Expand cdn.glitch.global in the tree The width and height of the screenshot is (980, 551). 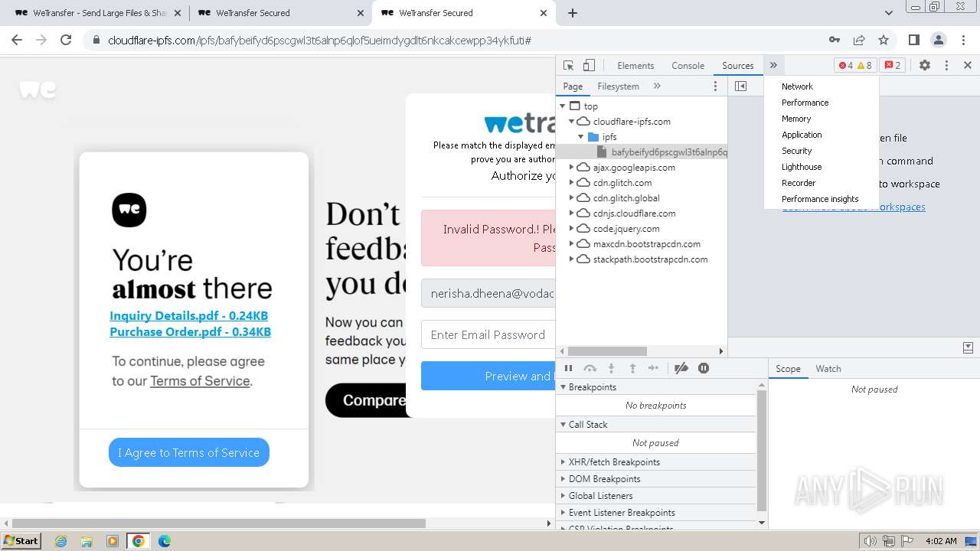pos(571,198)
